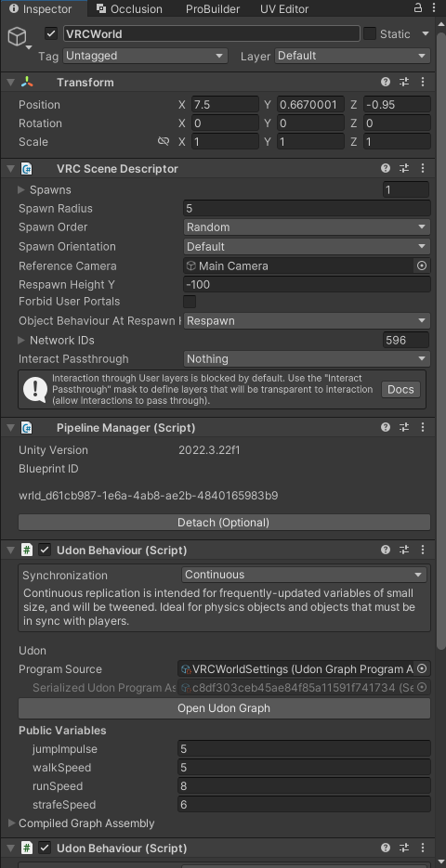Open Synchronization dropdown set to Continuous
The width and height of the screenshot is (446, 868).
pos(304,575)
